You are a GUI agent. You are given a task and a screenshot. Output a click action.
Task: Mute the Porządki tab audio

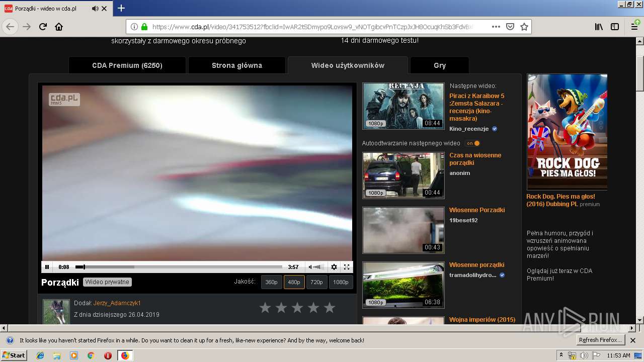click(x=95, y=9)
